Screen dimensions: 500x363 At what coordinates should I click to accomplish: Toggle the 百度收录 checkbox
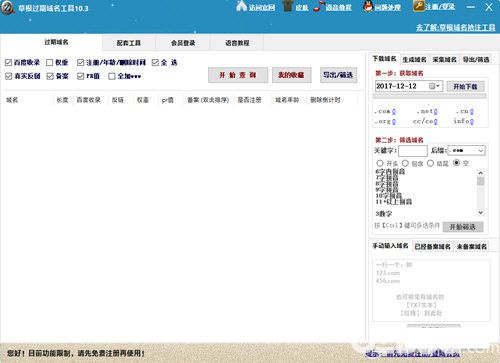[x=9, y=62]
